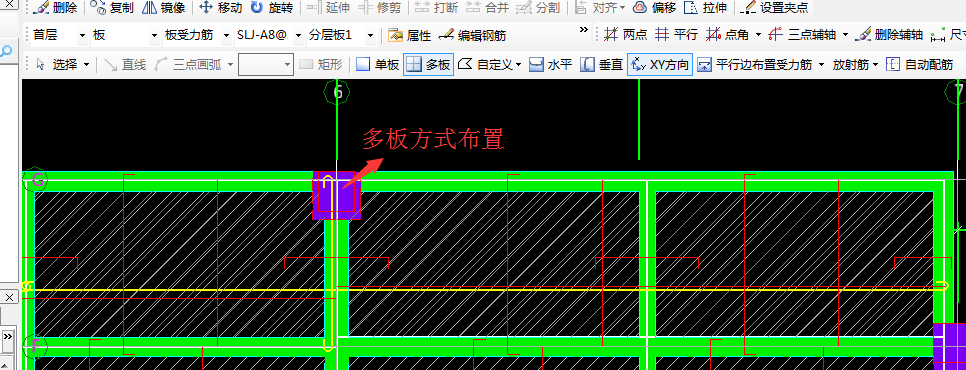Open the 选择 dropdown arrow
This screenshot has width=966, height=370.
coord(86,64)
